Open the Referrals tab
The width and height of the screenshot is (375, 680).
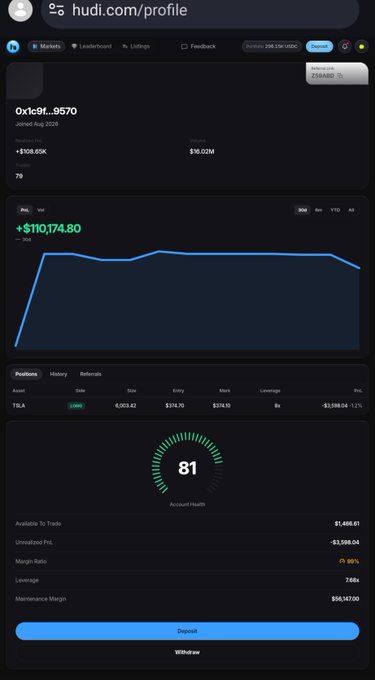pyautogui.click(x=91, y=374)
